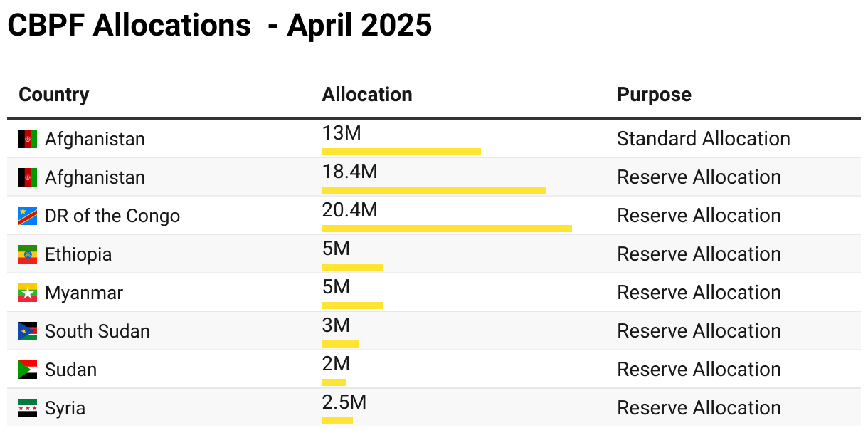Click the Reserve Allocation text in Sudan's row
The width and height of the screenshot is (868, 433).
click(x=699, y=370)
